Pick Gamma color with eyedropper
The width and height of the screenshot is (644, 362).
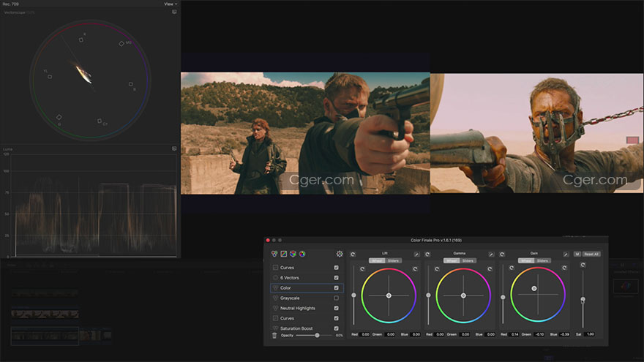pyautogui.click(x=491, y=254)
